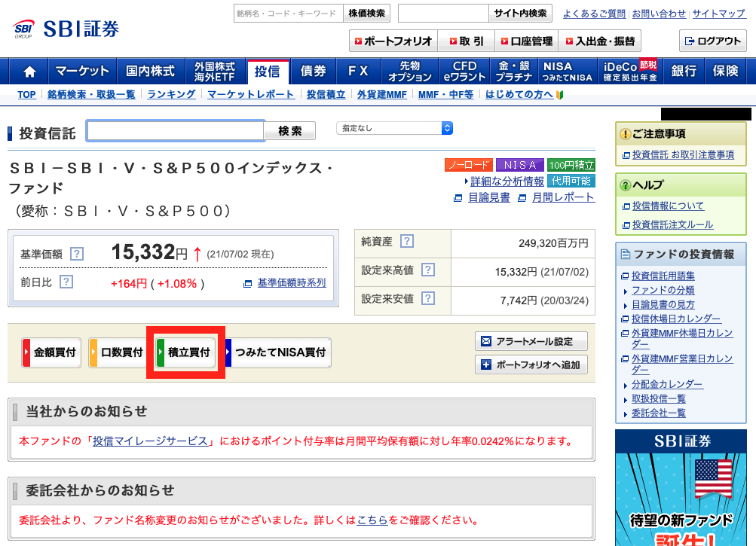This screenshot has height=546, width=756.
Task: Click the 金額買付 button
Action: (51, 352)
